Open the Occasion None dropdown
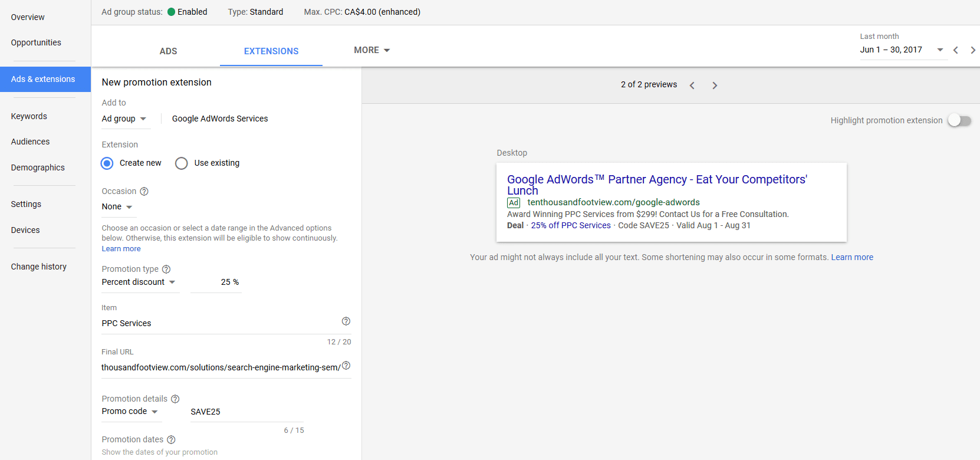This screenshot has width=980, height=460. [x=117, y=207]
